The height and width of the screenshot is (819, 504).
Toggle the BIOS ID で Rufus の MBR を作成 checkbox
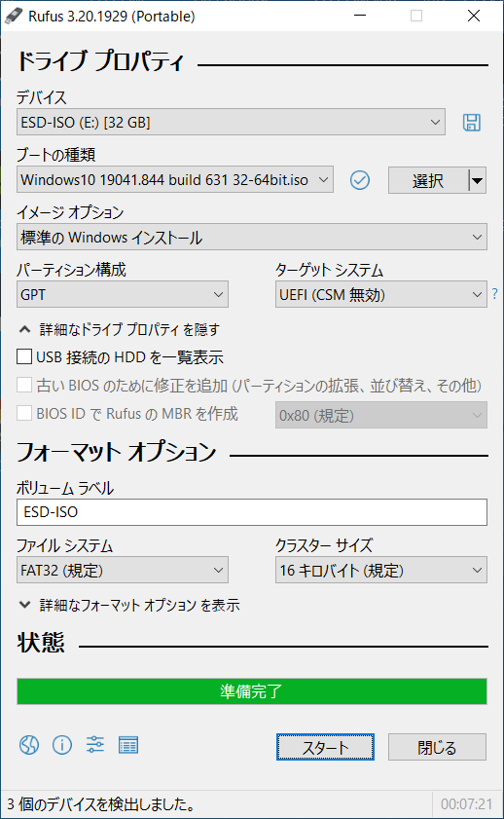[24, 413]
